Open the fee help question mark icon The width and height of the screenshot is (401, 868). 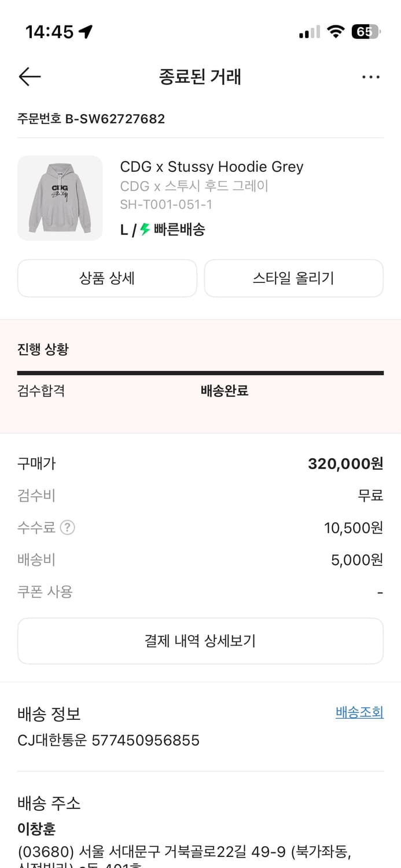click(x=68, y=527)
